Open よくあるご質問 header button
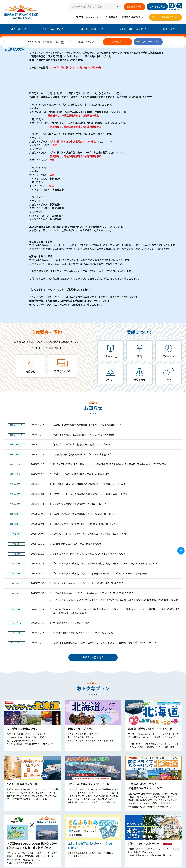The height and width of the screenshot is (868, 186). (157, 7)
